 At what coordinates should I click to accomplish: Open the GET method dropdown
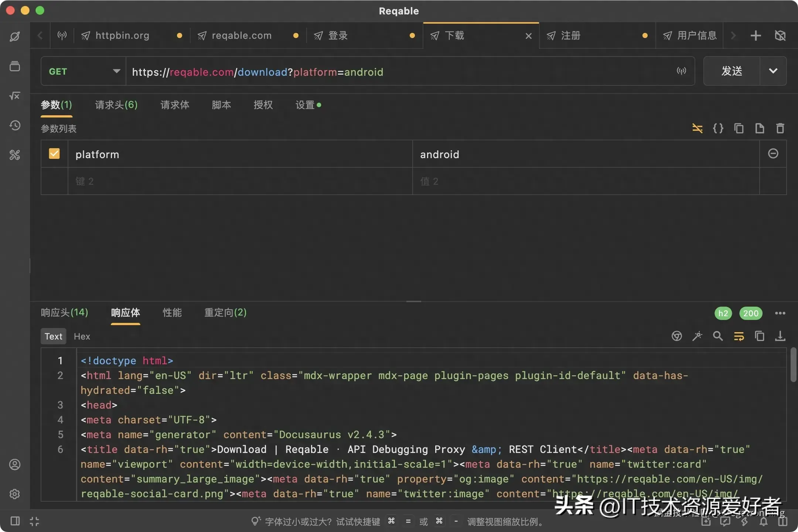[x=83, y=71]
